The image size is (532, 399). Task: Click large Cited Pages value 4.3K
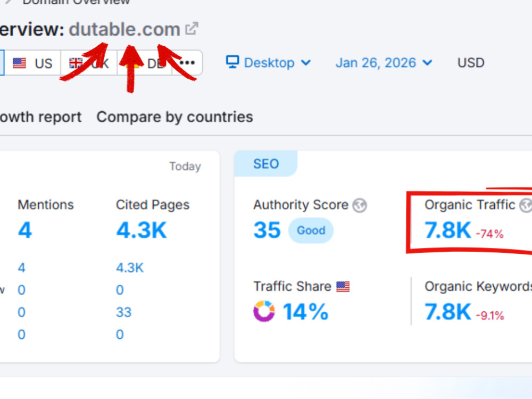(142, 230)
